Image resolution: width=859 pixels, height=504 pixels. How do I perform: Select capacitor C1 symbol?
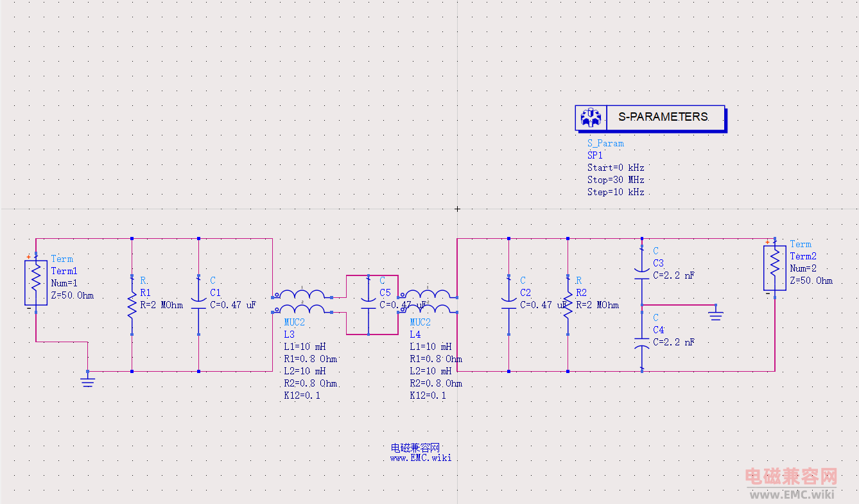199,305
